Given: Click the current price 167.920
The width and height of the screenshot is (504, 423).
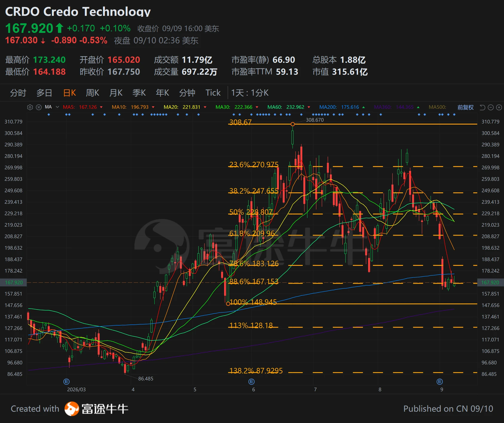Looking at the screenshot, I should [x=29, y=28].
